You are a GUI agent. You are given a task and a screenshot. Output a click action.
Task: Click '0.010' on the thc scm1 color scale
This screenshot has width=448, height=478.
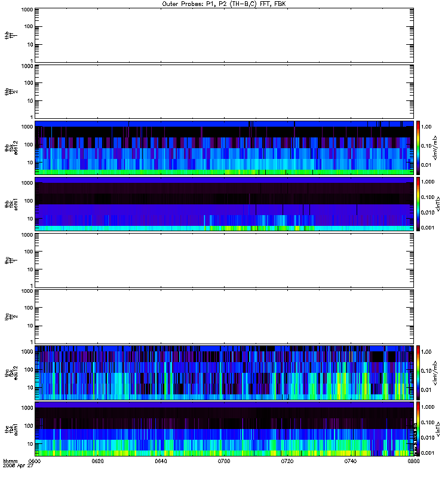pyautogui.click(x=428, y=438)
